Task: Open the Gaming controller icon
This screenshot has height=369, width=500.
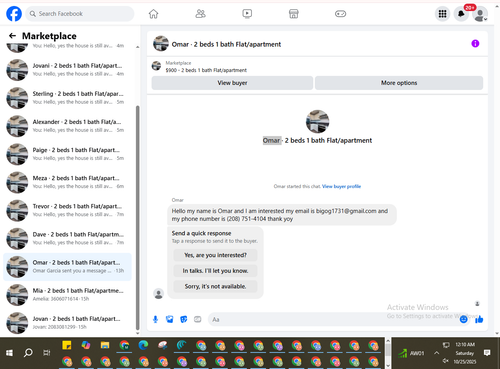Action: tap(340, 14)
